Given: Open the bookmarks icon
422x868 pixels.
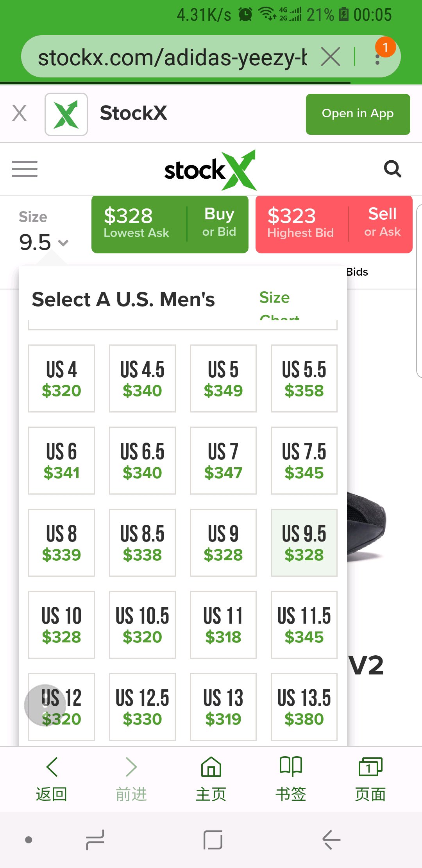Looking at the screenshot, I should (x=291, y=778).
